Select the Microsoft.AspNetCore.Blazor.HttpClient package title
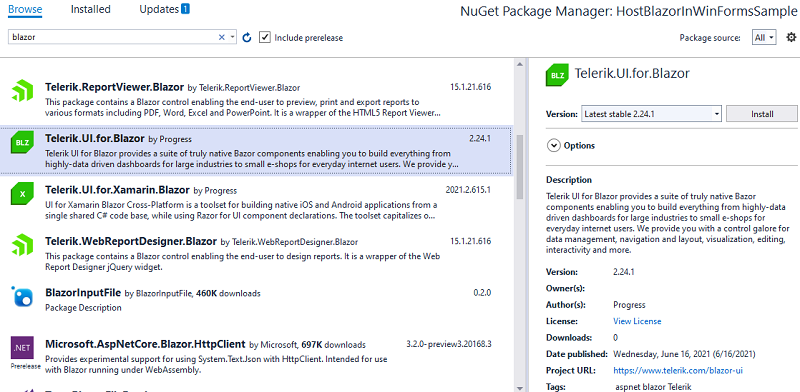The width and height of the screenshot is (800, 392). click(145, 344)
